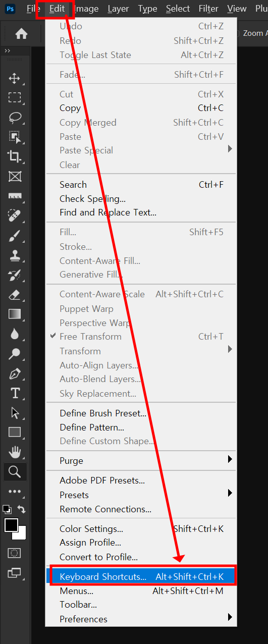
Task: Select the Lasso tool
Action: [x=15, y=118]
